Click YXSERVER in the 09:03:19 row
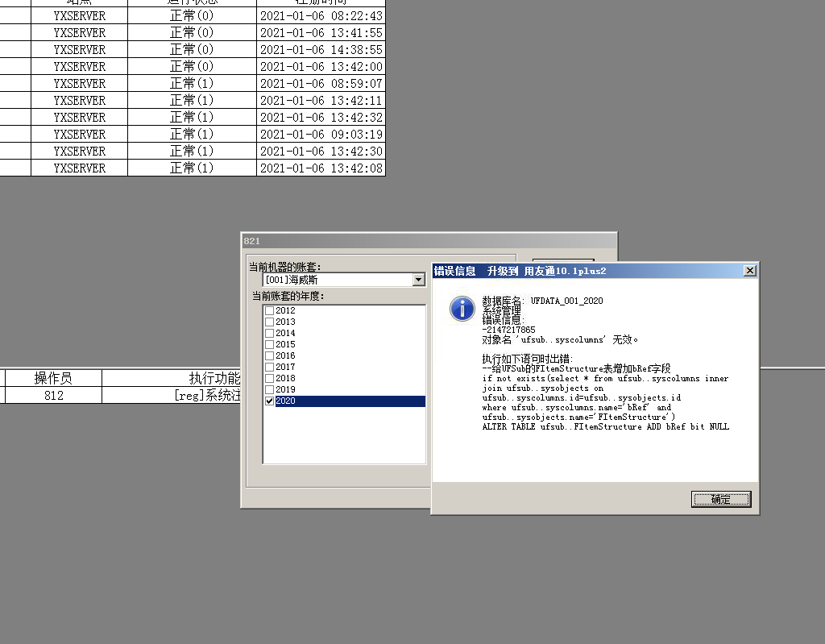Image resolution: width=825 pixels, height=644 pixels. (80, 134)
